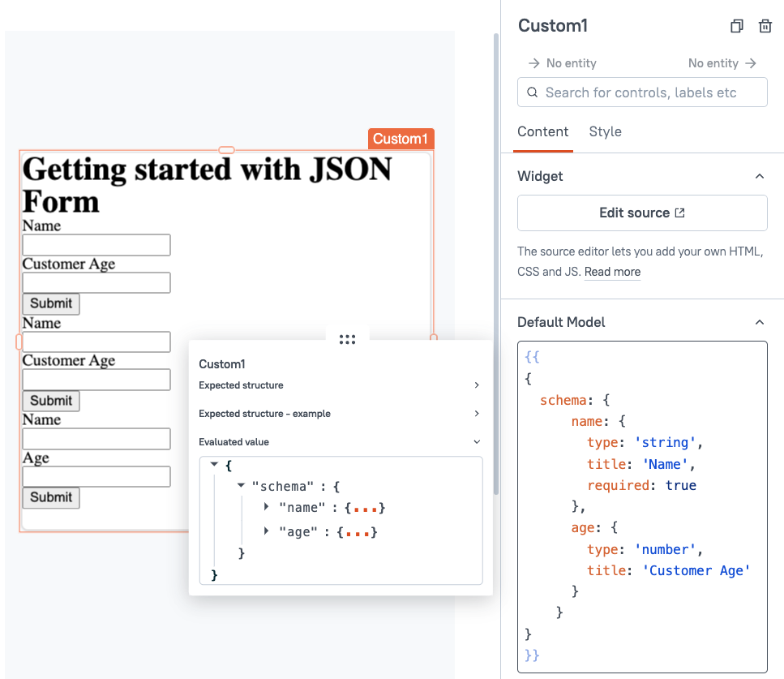Click the first Submit button
784x679 pixels.
click(x=51, y=303)
